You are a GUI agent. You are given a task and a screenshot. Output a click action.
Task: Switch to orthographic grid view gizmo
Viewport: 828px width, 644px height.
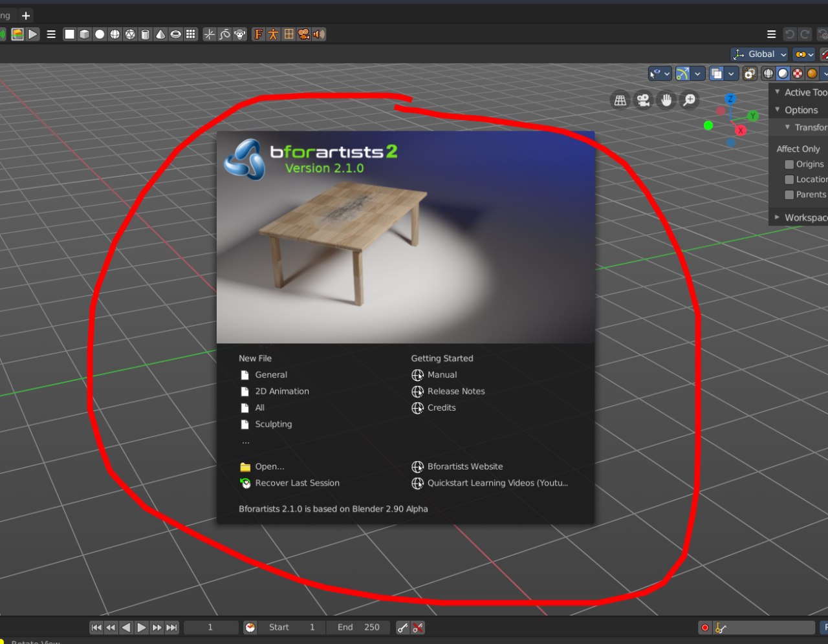click(620, 100)
